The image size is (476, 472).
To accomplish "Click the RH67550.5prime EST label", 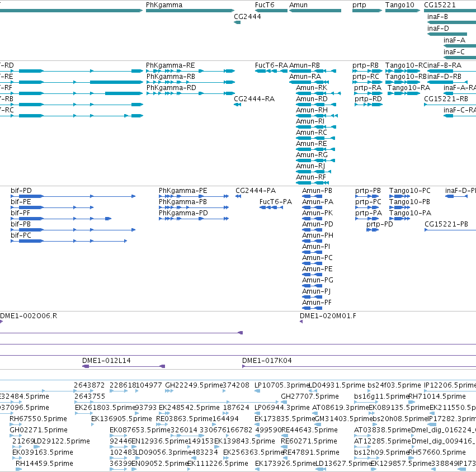I will [38, 419].
